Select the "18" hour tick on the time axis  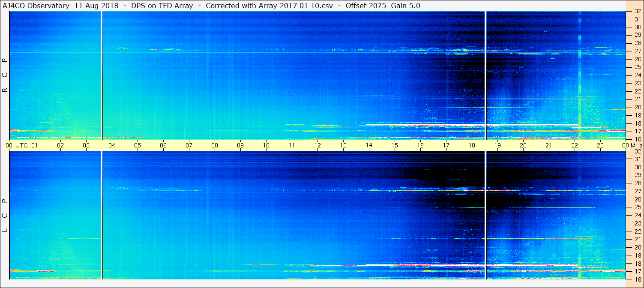click(472, 145)
